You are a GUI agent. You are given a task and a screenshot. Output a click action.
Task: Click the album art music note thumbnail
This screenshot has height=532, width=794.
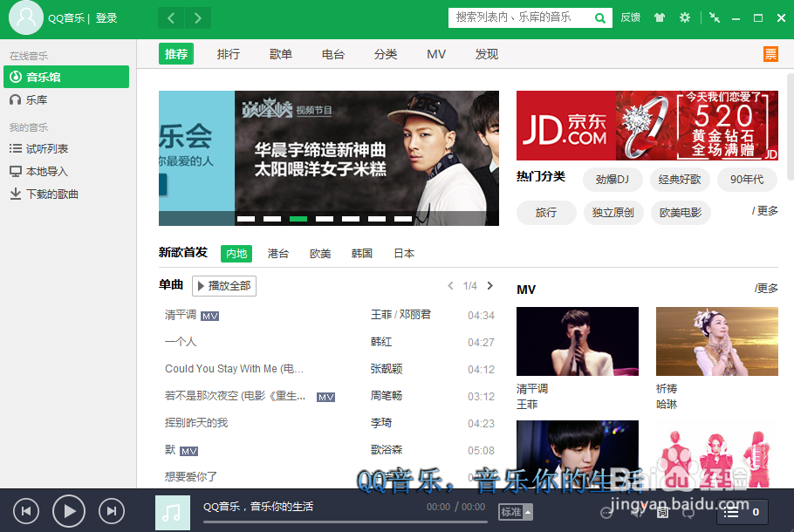coord(173,513)
